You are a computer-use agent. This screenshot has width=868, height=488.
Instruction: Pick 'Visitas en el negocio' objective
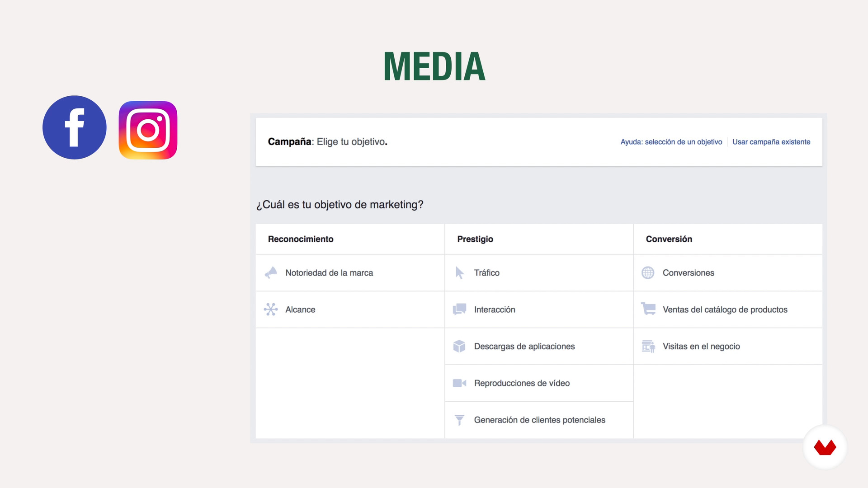(x=728, y=346)
